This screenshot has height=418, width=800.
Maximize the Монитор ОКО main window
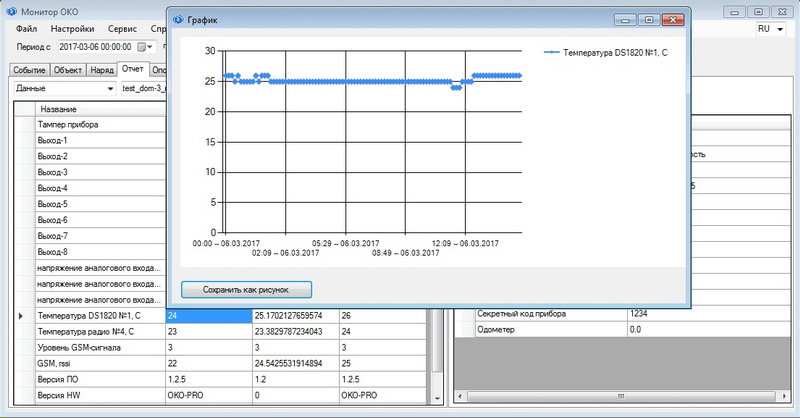[x=759, y=12]
